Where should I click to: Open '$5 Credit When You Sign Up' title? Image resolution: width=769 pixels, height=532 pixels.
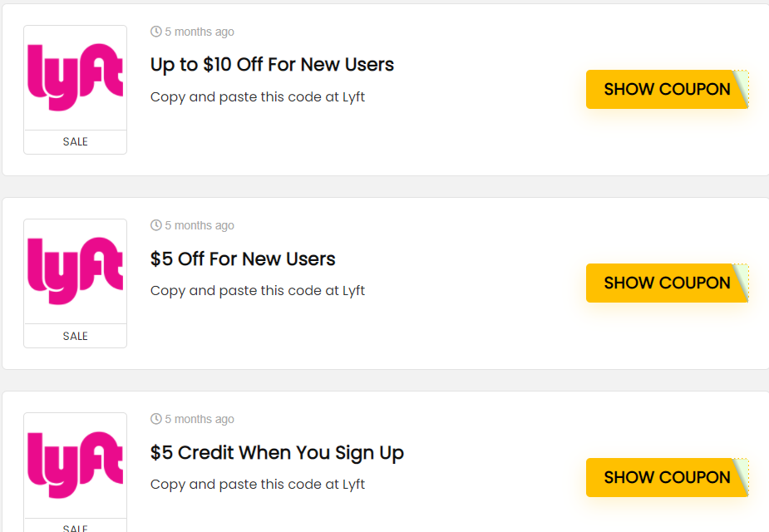[x=277, y=453]
